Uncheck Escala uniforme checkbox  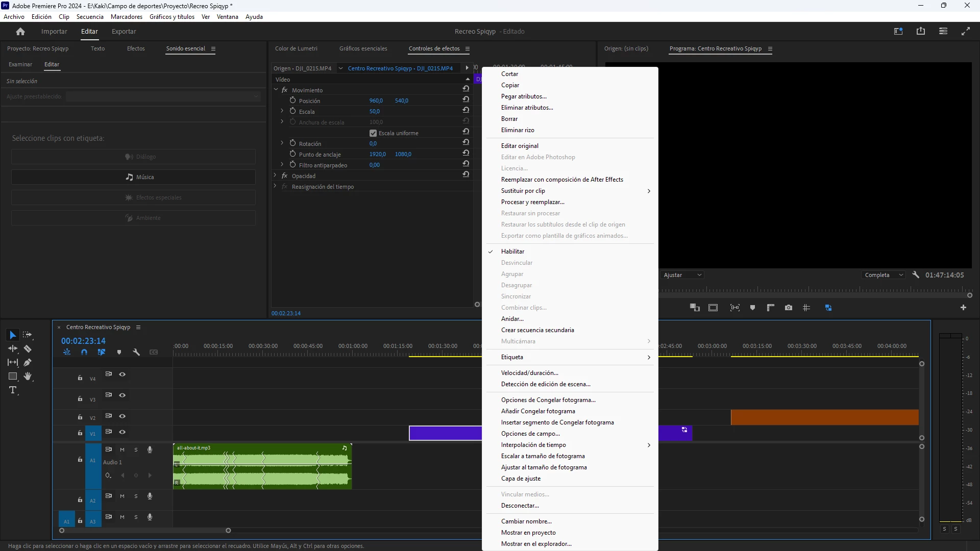pyautogui.click(x=373, y=133)
